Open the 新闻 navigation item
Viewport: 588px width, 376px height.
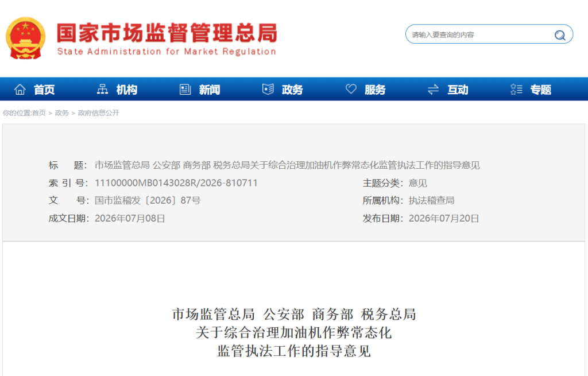pyautogui.click(x=210, y=90)
